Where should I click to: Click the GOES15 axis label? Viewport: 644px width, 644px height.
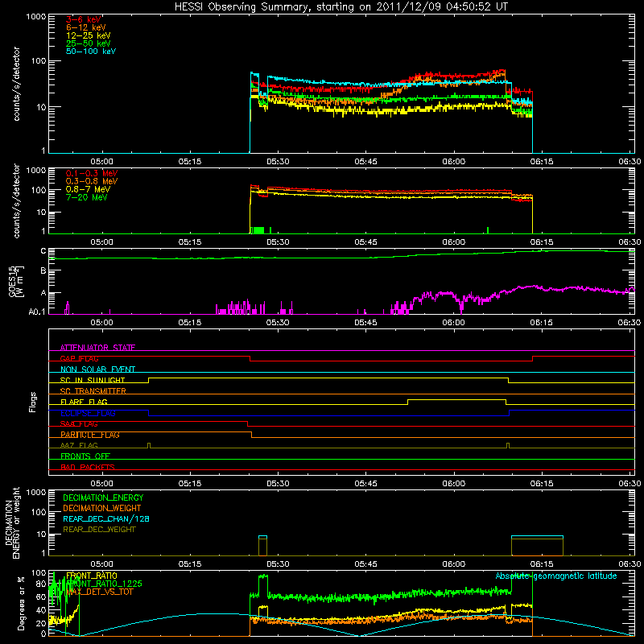pos(16,282)
